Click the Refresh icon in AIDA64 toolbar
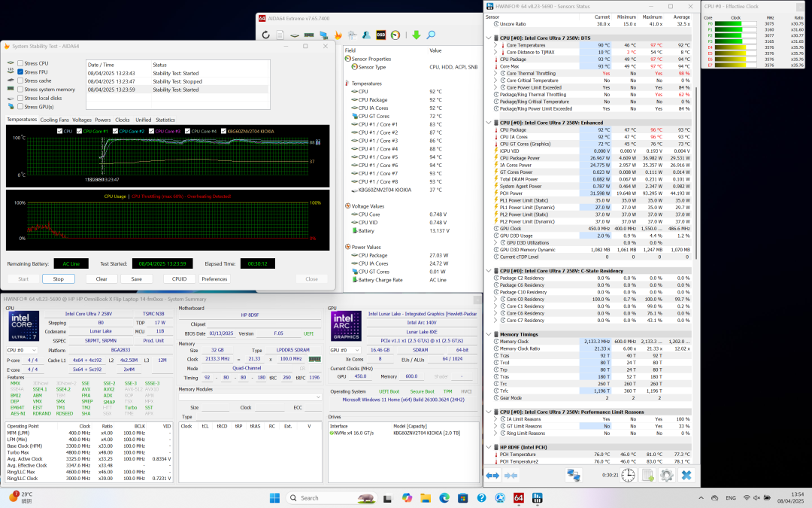812x508 pixels. 265,35
